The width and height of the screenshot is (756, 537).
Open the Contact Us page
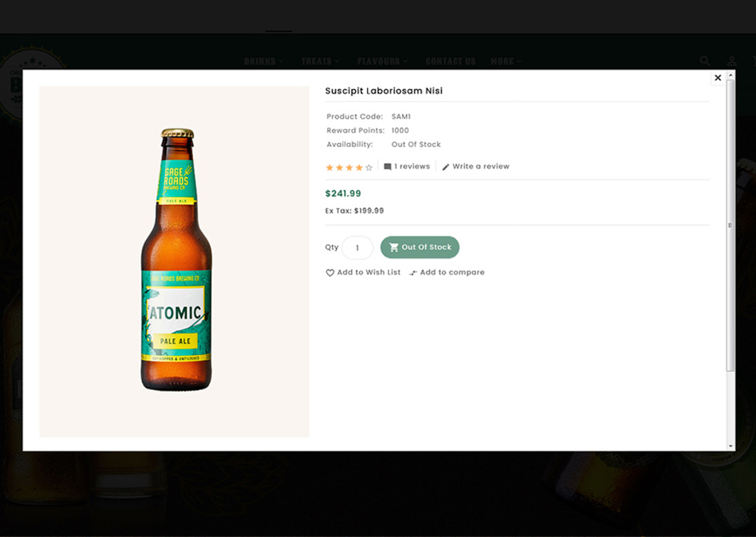tap(450, 61)
